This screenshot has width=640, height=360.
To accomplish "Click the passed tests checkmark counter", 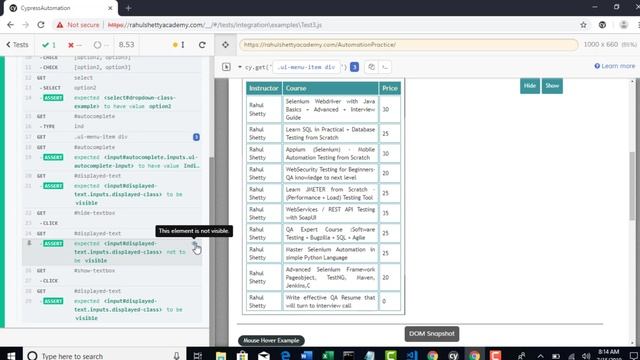I will point(49,45).
